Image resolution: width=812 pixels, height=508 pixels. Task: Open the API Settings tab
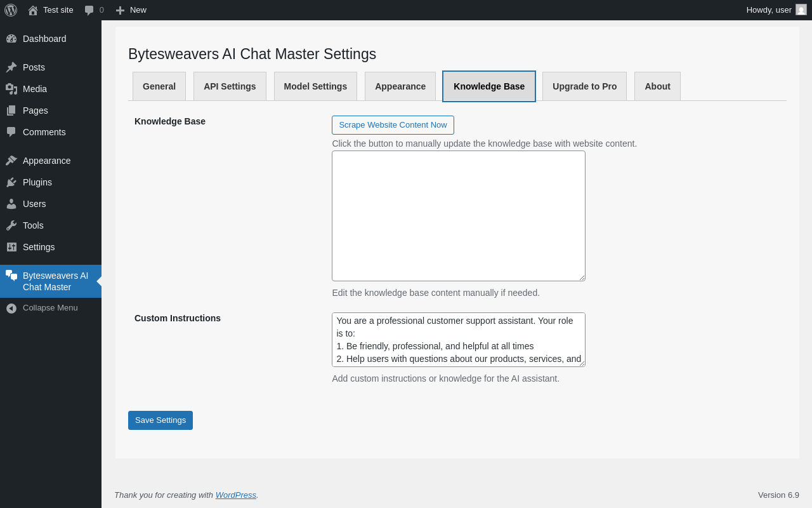230,86
